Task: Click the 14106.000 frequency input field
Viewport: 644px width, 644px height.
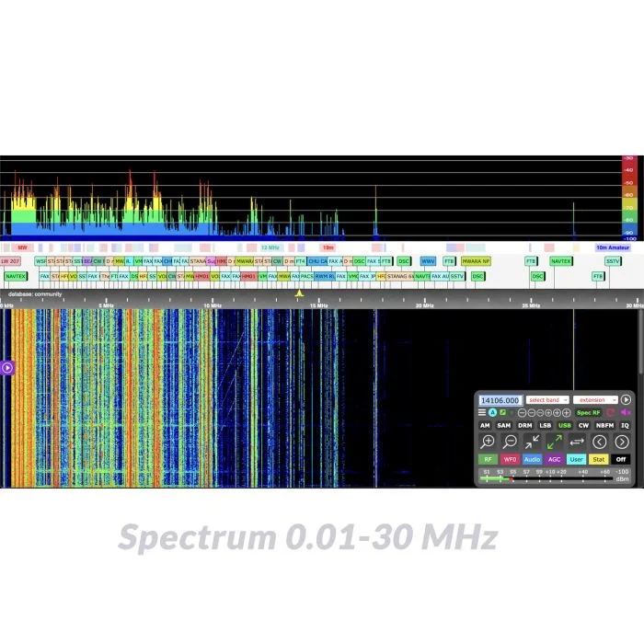Action: click(x=500, y=400)
